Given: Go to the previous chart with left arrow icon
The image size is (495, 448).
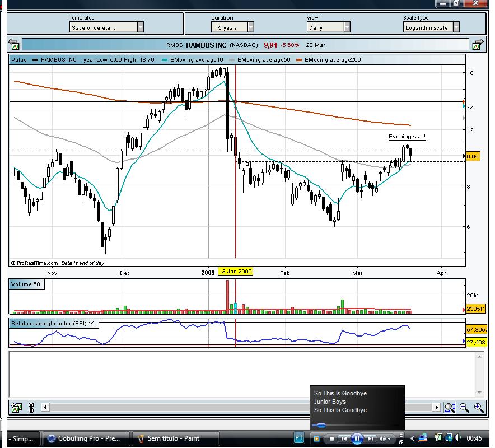Looking at the screenshot, I should [x=13, y=44].
